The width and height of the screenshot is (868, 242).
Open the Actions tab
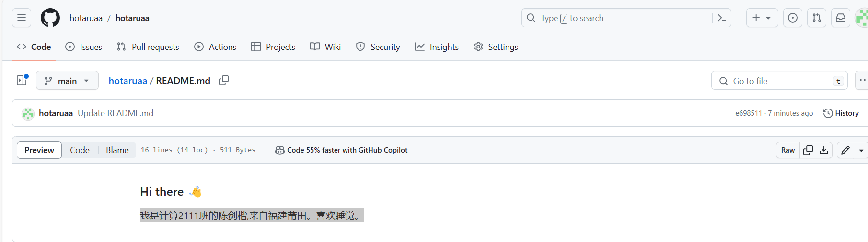tap(215, 47)
